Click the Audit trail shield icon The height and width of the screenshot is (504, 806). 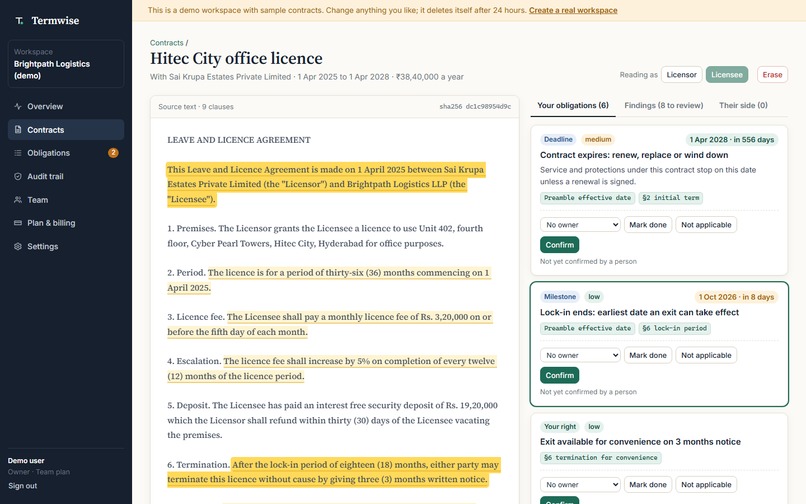[18, 176]
